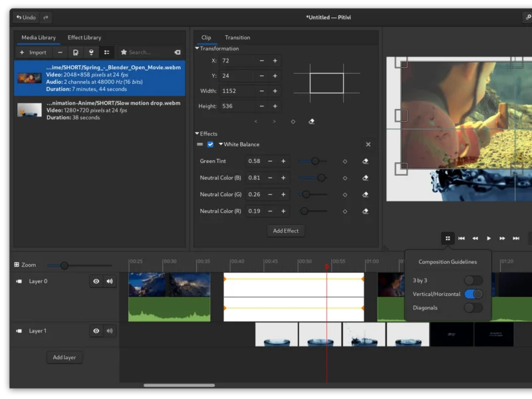Open the Media Library tab
Viewport: 532px width, 399px height.
coord(39,38)
